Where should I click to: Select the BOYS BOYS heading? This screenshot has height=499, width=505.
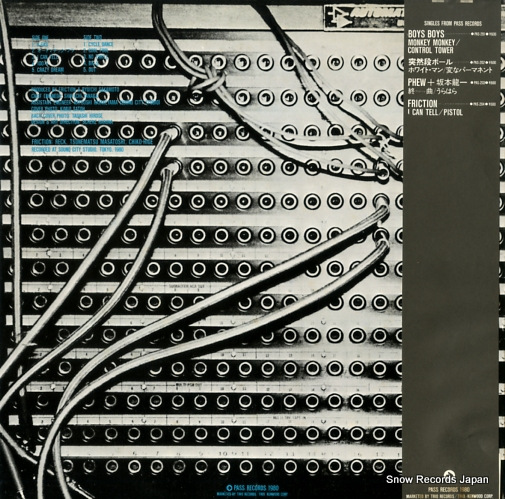pyautogui.click(x=426, y=34)
